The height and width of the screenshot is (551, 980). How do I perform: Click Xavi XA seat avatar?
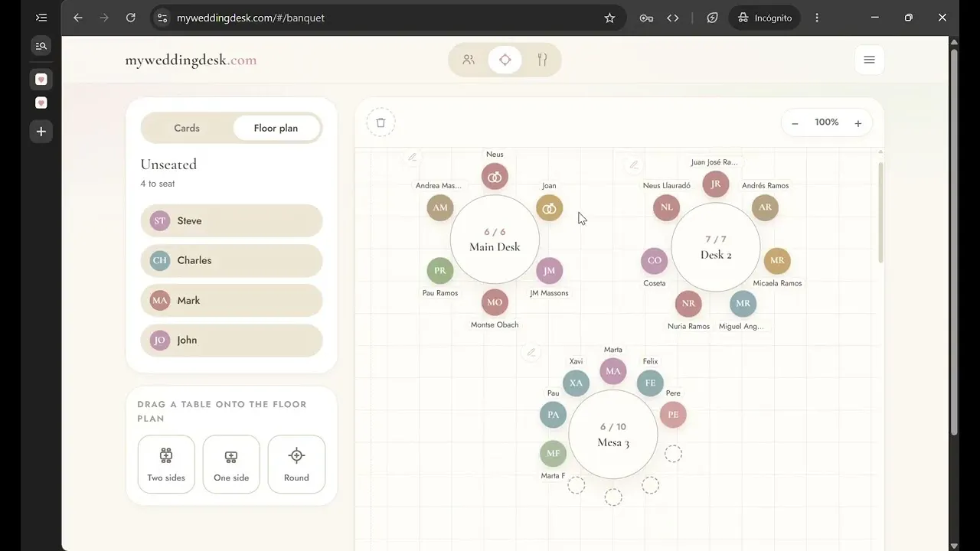(576, 383)
